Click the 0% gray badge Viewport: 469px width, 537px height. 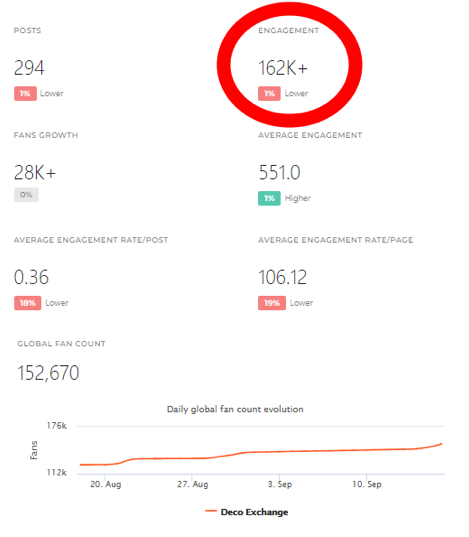pos(26,195)
